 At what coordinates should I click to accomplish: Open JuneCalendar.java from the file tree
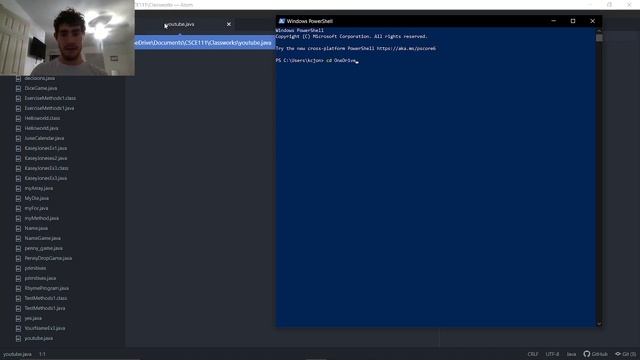(44, 138)
